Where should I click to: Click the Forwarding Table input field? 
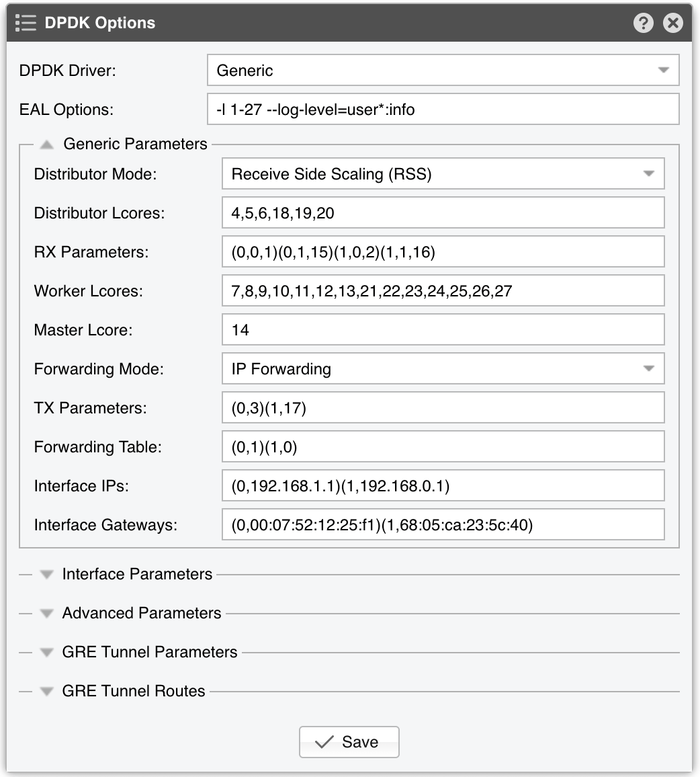pos(443,446)
